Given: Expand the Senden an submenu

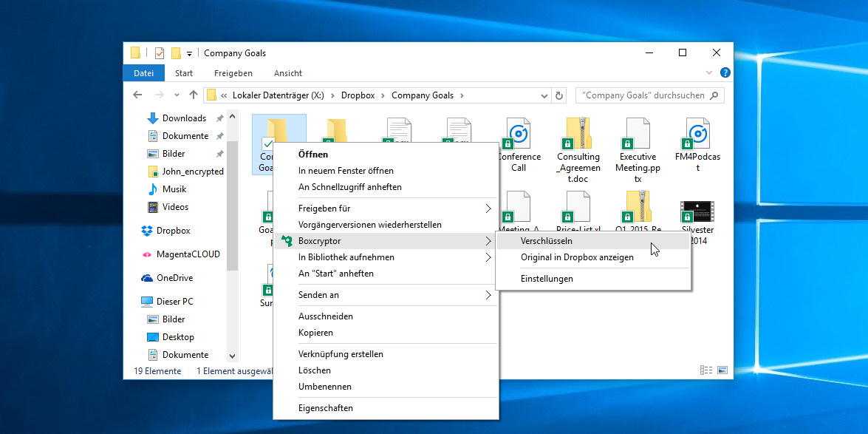Looking at the screenshot, I should [x=488, y=295].
